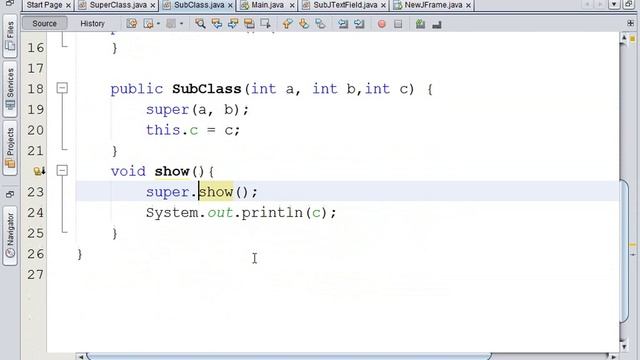This screenshot has width=640, height=360.
Task: Click vertical scrollbar up arrow
Action: (x=624, y=38)
